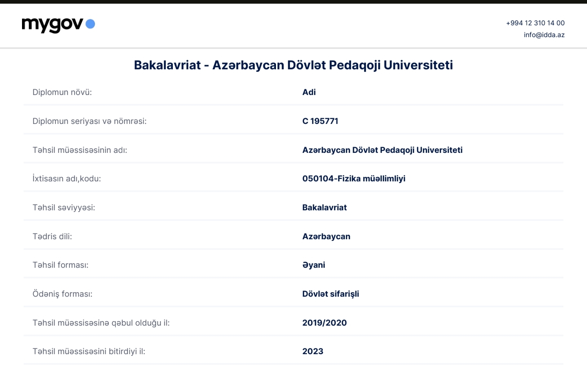This screenshot has width=587, height=392.
Task: Click the diploma number C 195771
Action: coord(320,121)
